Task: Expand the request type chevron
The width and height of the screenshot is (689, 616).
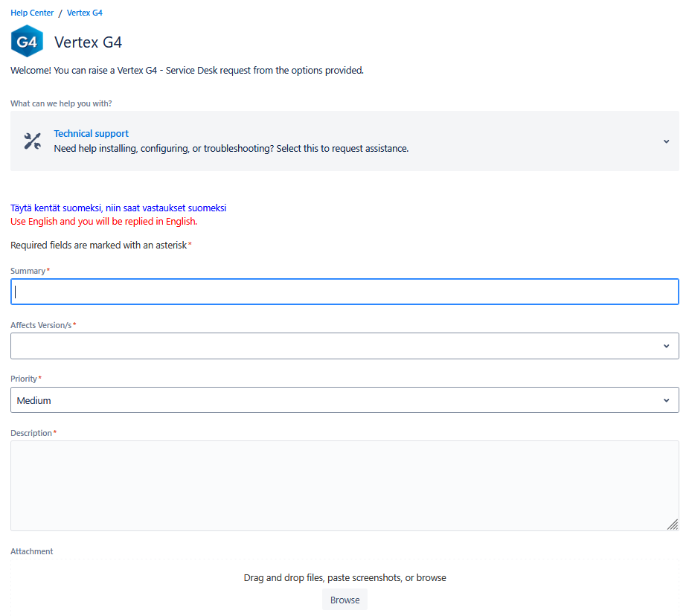Action: click(666, 141)
